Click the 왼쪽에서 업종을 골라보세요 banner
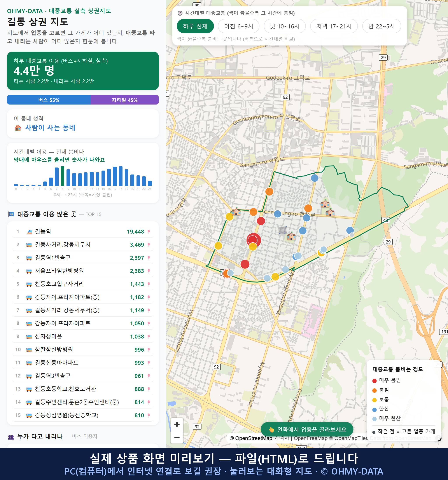This screenshot has width=448, height=480. [x=307, y=429]
